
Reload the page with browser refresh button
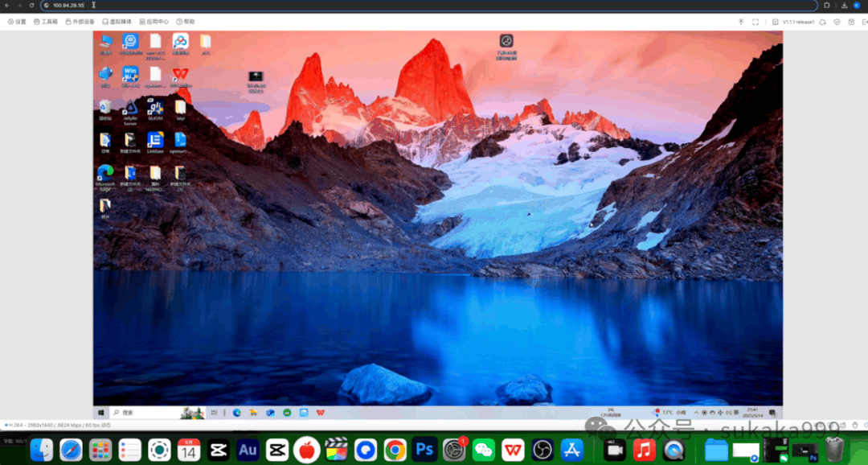[x=31, y=5]
